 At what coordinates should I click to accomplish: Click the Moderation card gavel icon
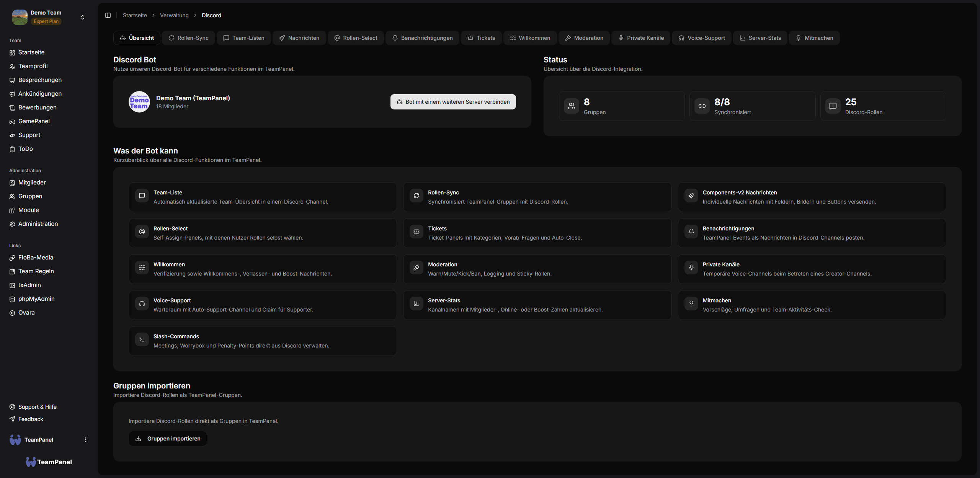pyautogui.click(x=416, y=268)
